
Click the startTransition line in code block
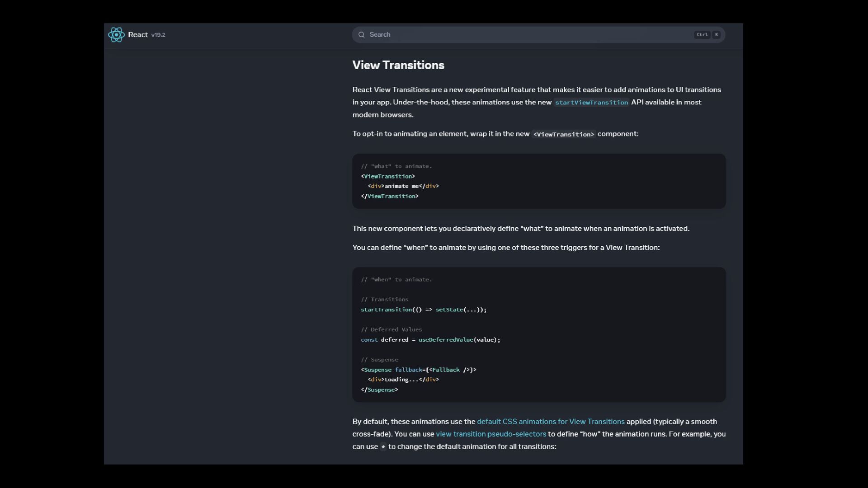423,310
